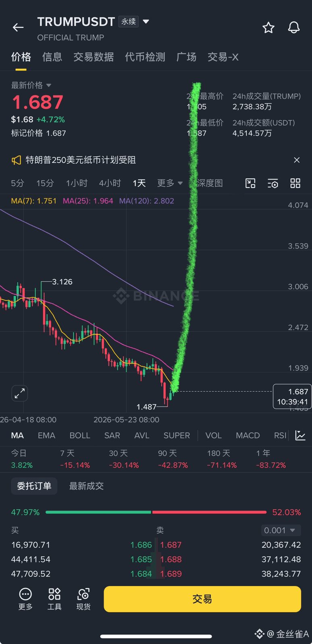Open the 广场 tab

186,57
